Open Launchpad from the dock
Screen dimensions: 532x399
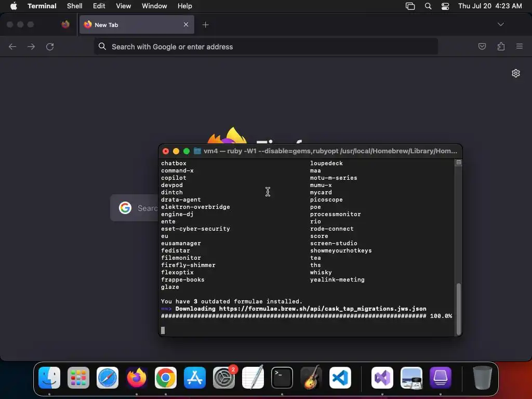pyautogui.click(x=78, y=378)
